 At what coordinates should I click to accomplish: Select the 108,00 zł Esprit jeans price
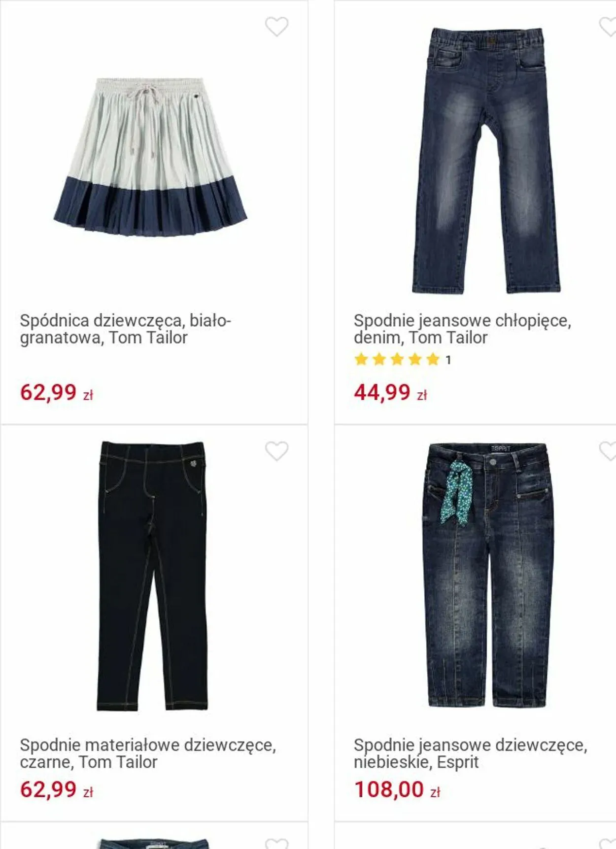pyautogui.click(x=397, y=789)
